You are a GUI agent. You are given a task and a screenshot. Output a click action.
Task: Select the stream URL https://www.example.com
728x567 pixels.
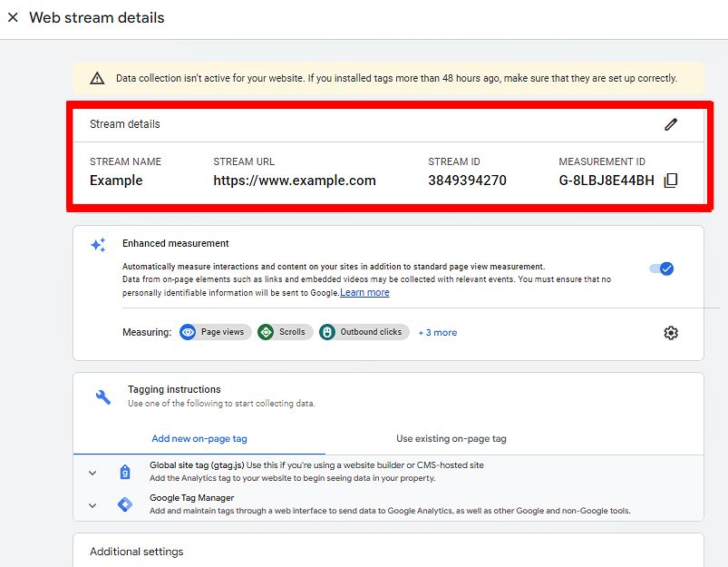tap(295, 181)
